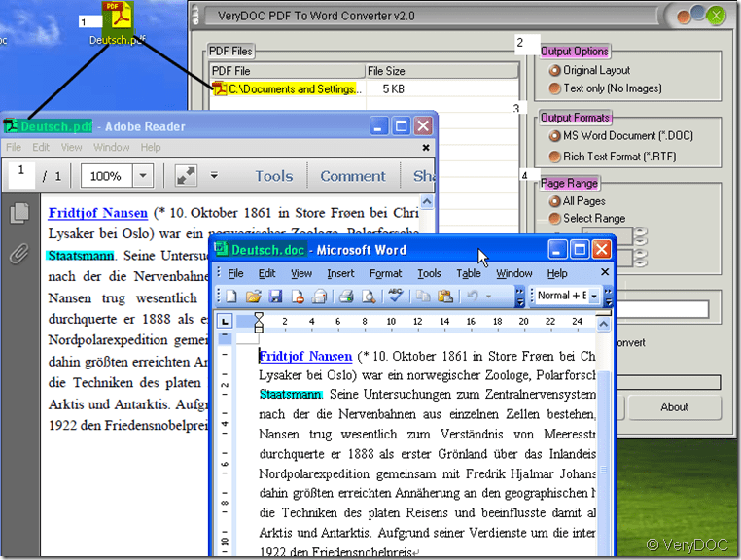Open the 100% zoom dropdown in Adobe Reader

143,176
